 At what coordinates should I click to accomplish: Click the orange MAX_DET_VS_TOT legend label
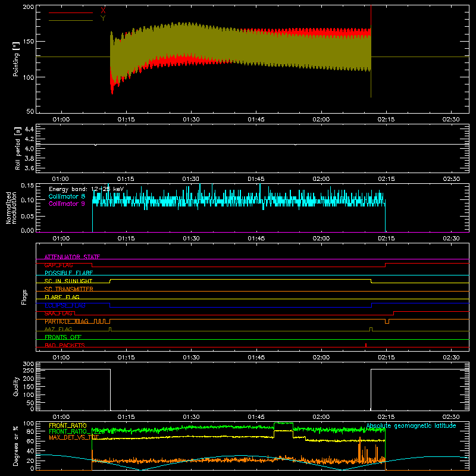(x=74, y=437)
